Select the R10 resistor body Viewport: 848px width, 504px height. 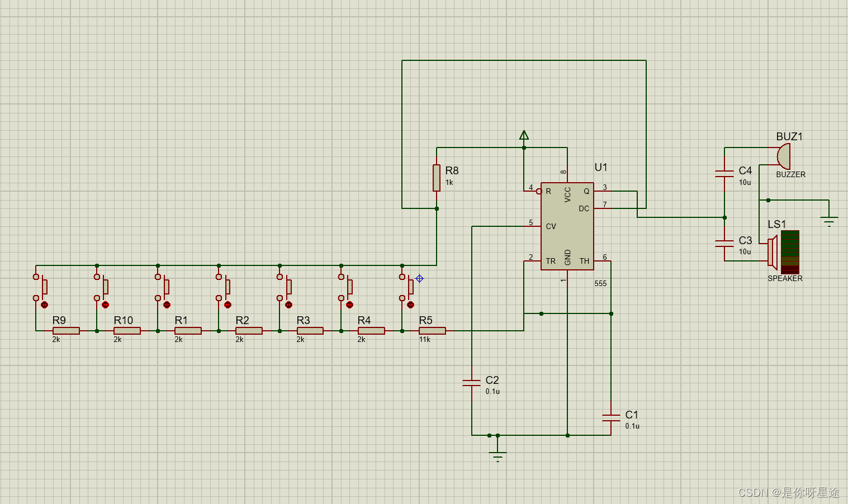[x=127, y=331]
